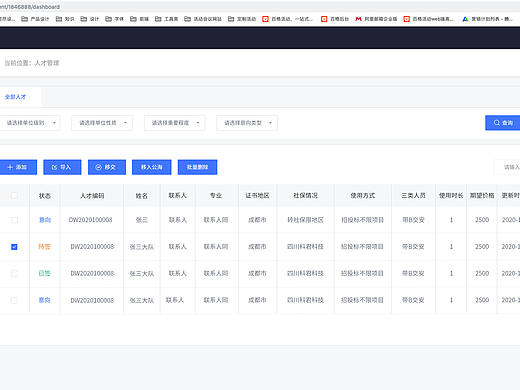Click the 期望价格 column header

tap(482, 196)
